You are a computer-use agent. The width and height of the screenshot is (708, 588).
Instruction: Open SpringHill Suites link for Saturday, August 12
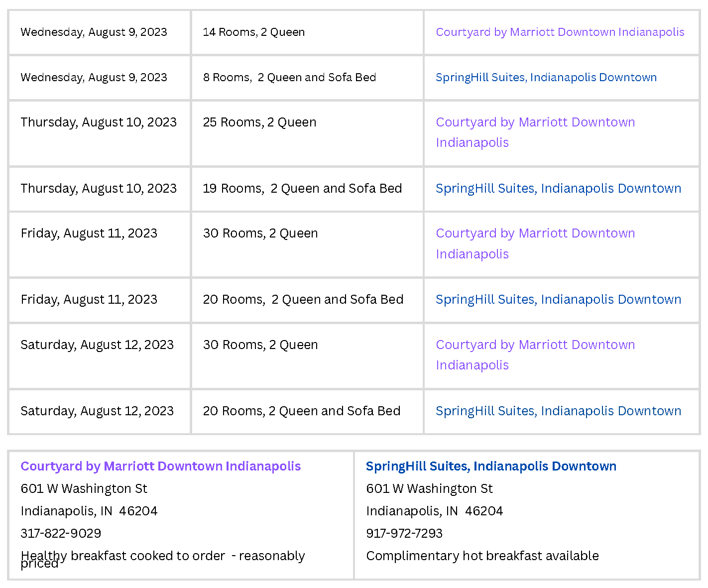[x=558, y=411]
